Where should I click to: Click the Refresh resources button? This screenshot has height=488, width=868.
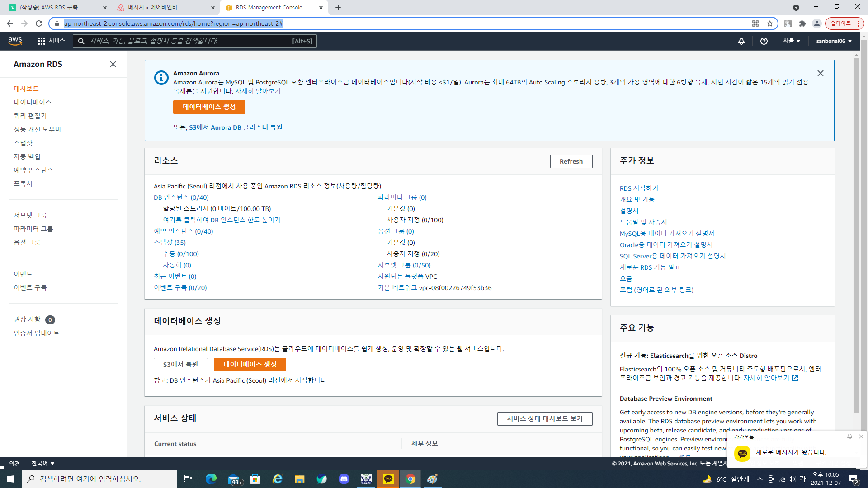click(571, 161)
